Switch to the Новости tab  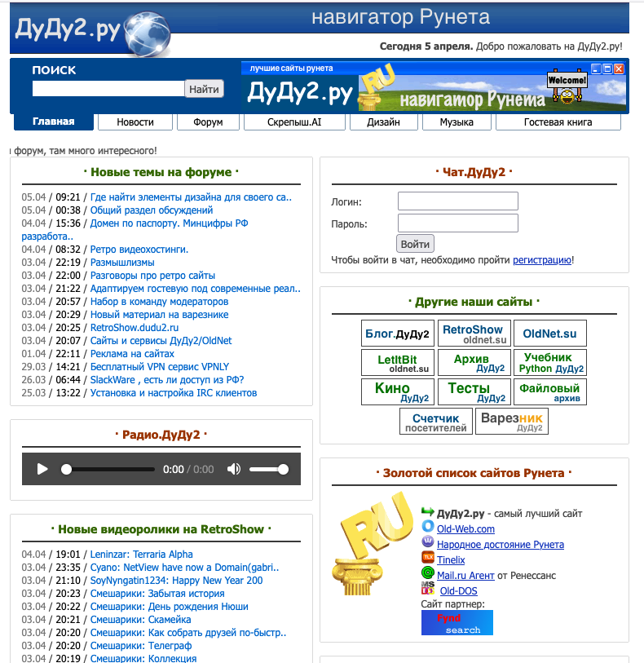pos(135,122)
